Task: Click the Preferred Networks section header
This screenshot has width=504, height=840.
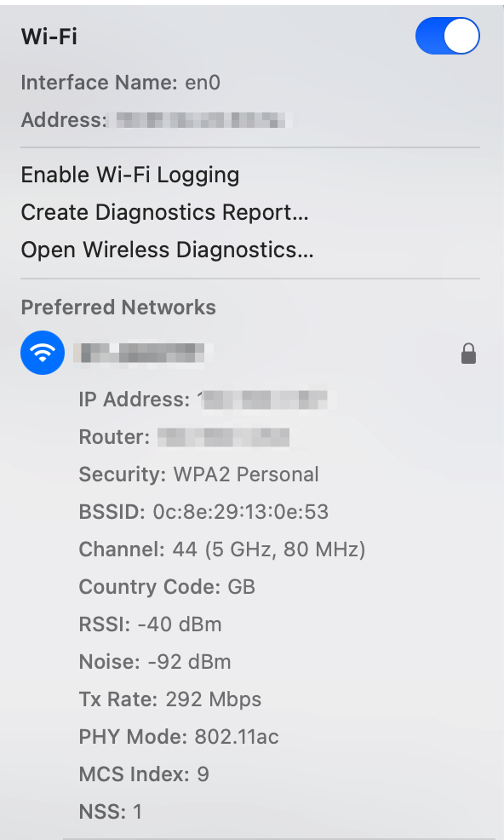Action: point(118,308)
